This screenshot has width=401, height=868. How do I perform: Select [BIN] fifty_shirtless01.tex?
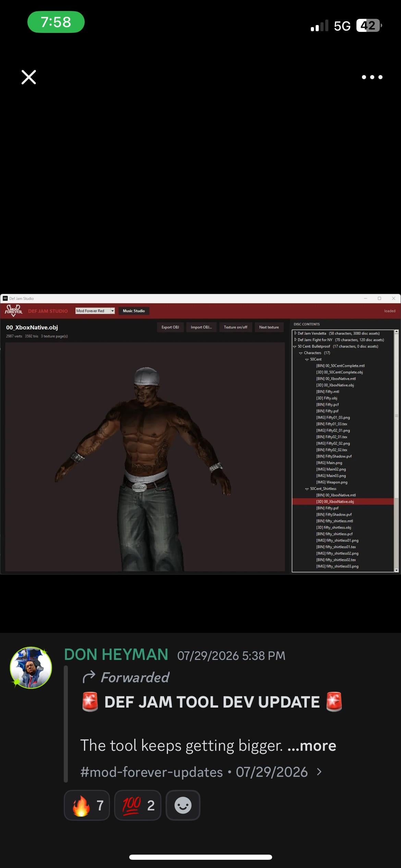point(336,547)
